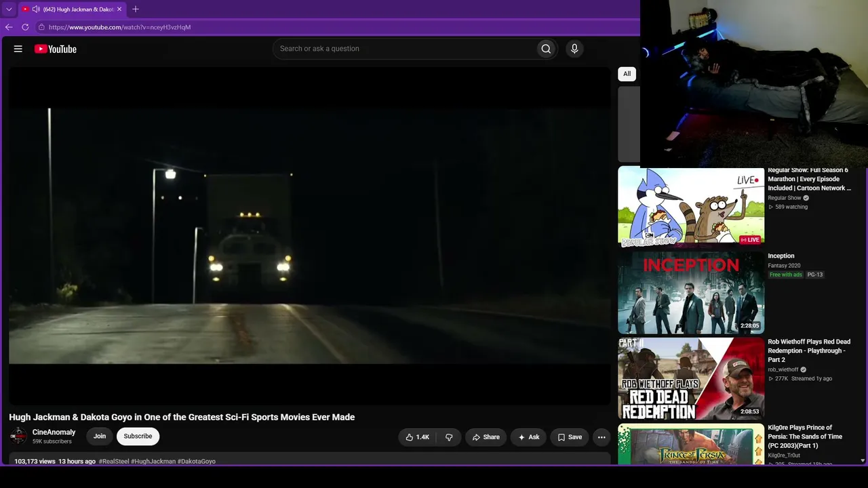Open the Inception title link
The height and width of the screenshot is (488, 868).
pos(781,256)
